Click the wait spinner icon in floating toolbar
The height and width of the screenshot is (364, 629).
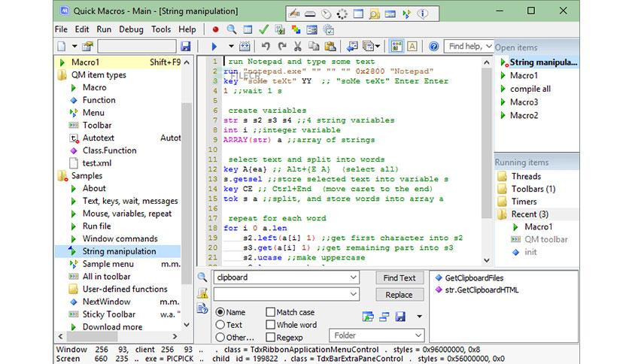tap(342, 14)
